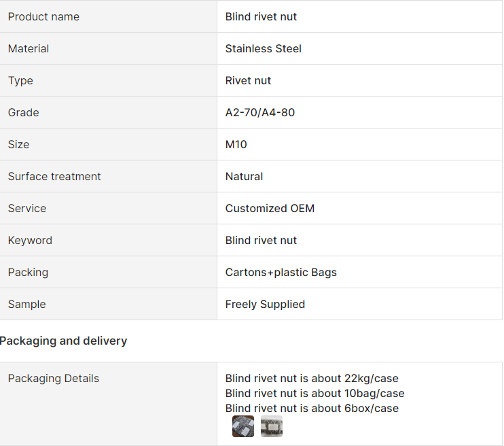Click the 'Customized OEM' service value

pos(270,208)
